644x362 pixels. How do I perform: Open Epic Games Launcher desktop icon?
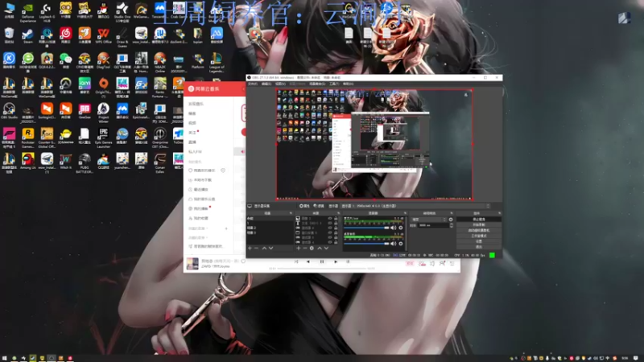pyautogui.click(x=104, y=138)
